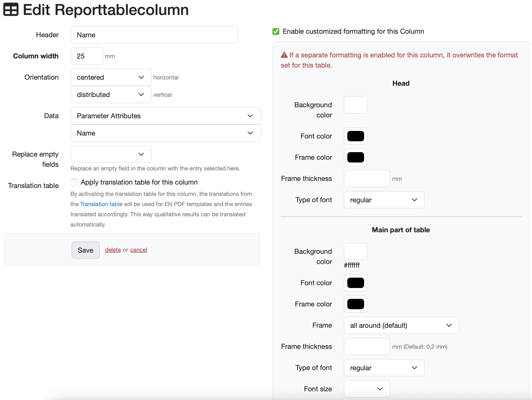
Task: Pick the Head Font color swatch
Action: 355,136
